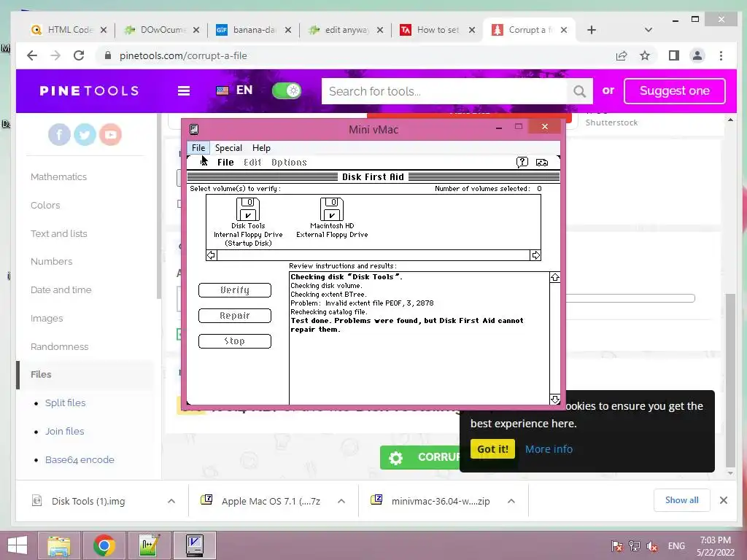
Task: Select the Disk Tools floppy volume icon
Action: [x=248, y=209]
